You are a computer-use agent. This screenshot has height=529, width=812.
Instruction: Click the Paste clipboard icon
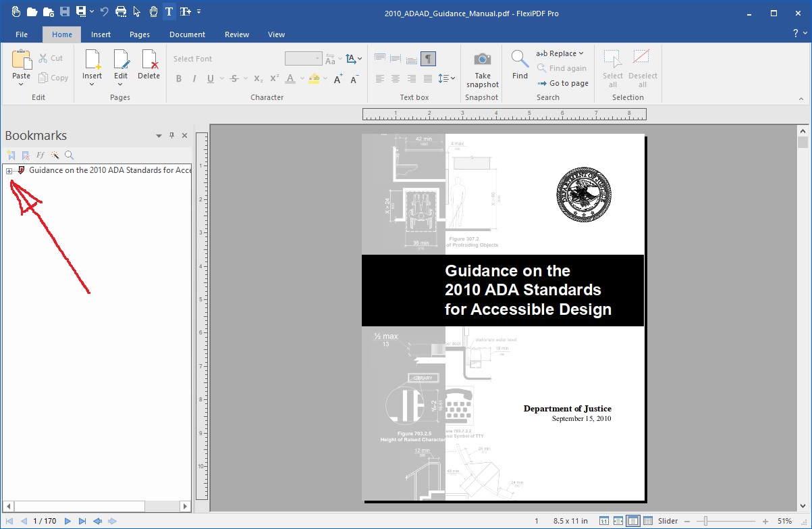point(22,59)
